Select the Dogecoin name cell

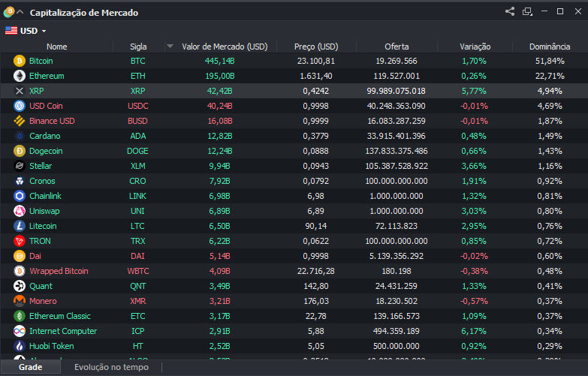(46, 151)
